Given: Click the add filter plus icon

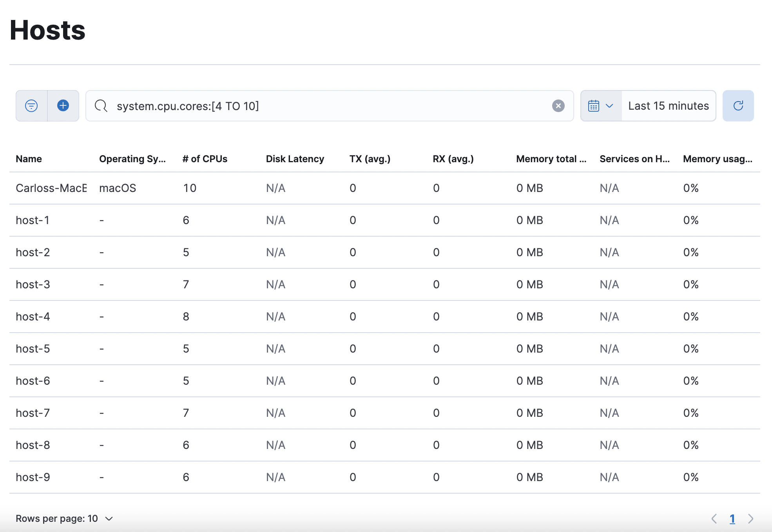Looking at the screenshot, I should coord(63,106).
